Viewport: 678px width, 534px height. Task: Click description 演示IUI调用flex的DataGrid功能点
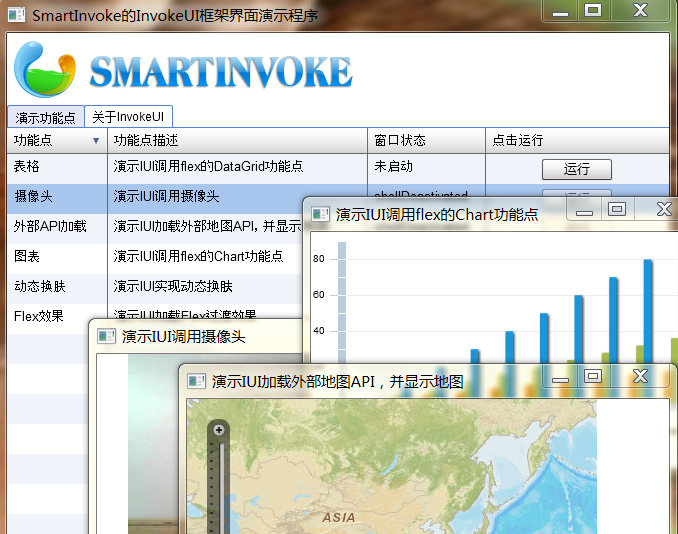(208, 166)
